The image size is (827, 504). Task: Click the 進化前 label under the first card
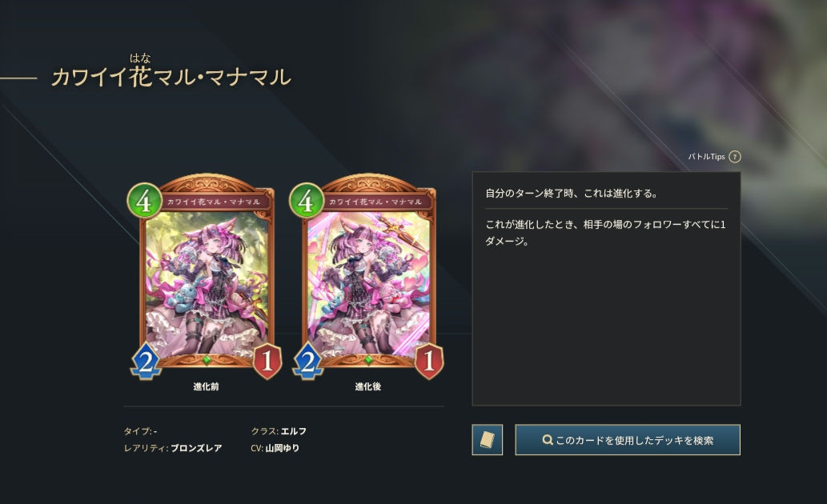tap(207, 386)
